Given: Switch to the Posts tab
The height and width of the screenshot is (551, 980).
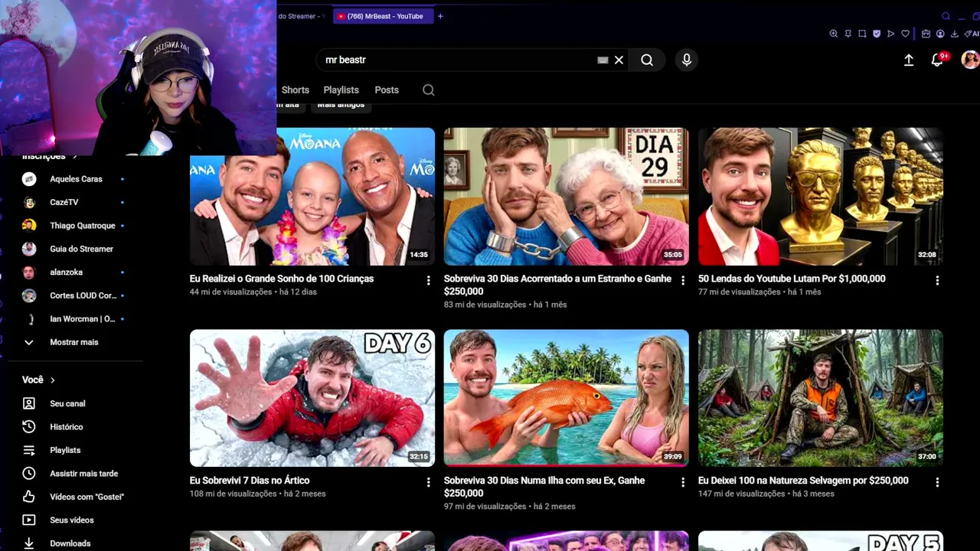Looking at the screenshot, I should click(x=387, y=90).
